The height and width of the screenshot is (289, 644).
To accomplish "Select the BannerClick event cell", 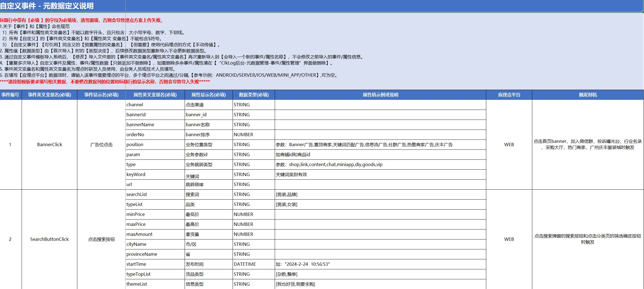I will click(49, 144).
